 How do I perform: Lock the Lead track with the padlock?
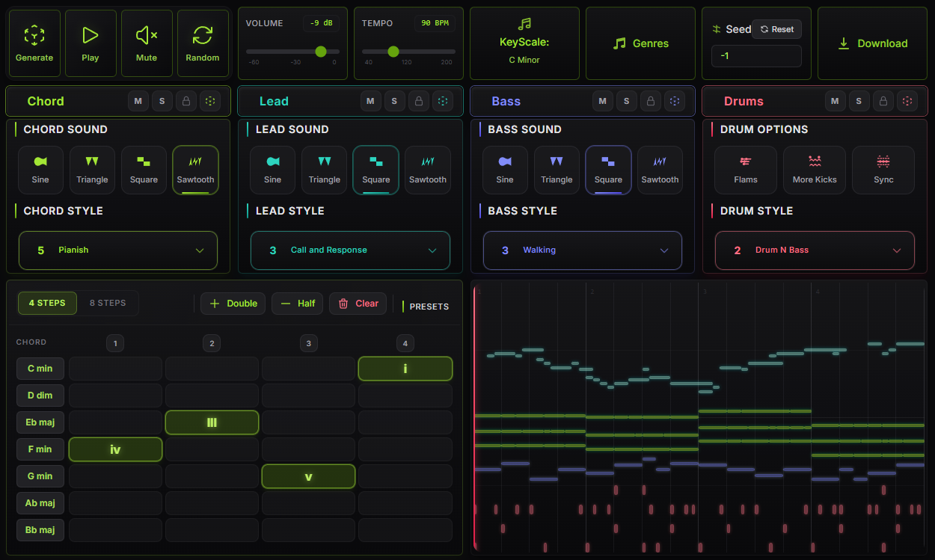coord(418,101)
